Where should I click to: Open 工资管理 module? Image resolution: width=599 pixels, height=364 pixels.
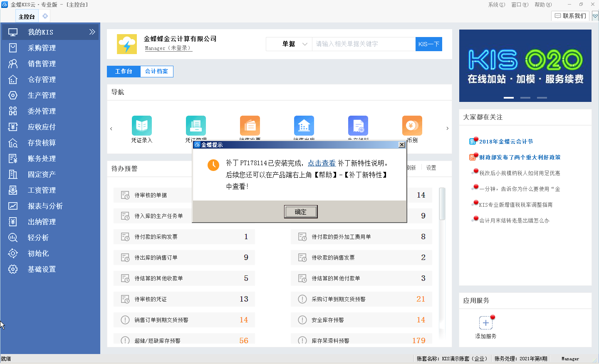50,190
